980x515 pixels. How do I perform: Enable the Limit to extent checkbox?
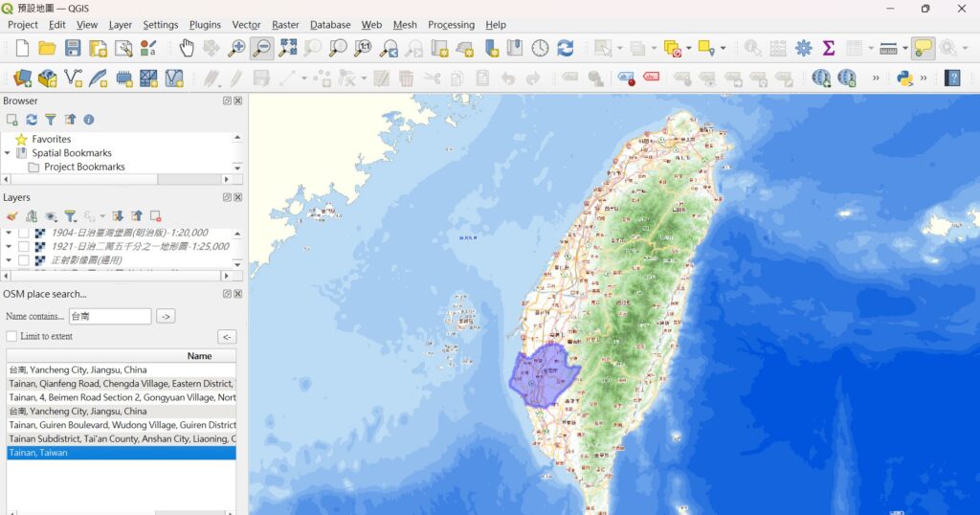(x=11, y=337)
